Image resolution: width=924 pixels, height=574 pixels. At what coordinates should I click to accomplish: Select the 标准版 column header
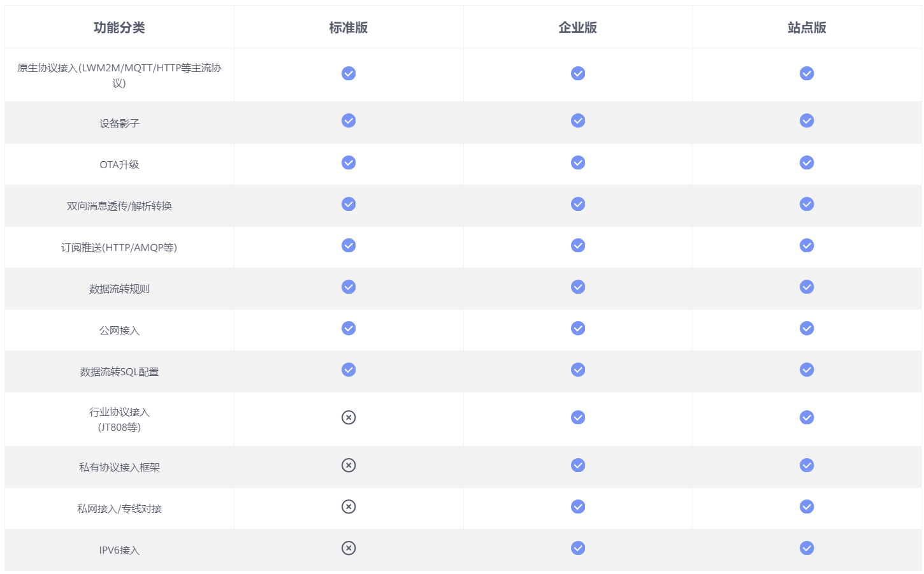point(349,27)
